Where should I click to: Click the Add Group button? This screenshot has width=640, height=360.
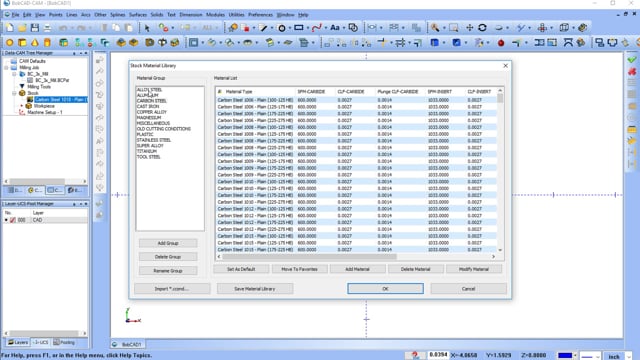(168, 243)
